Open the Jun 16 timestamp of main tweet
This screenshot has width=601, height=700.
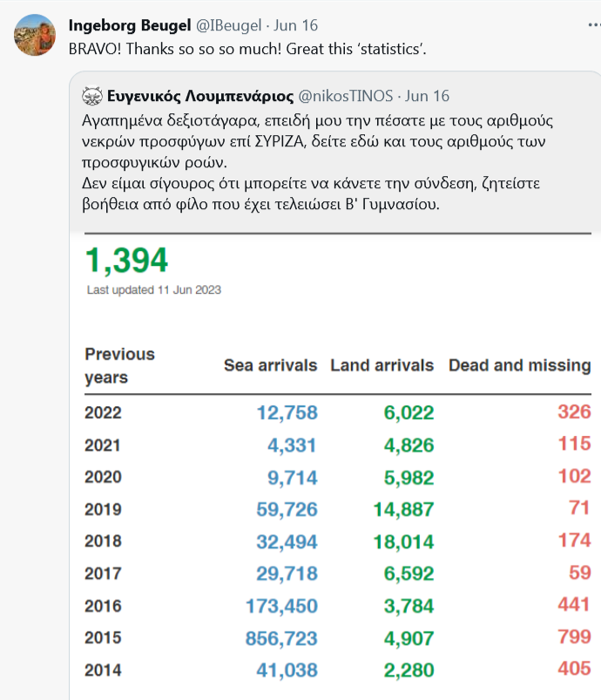click(x=295, y=25)
